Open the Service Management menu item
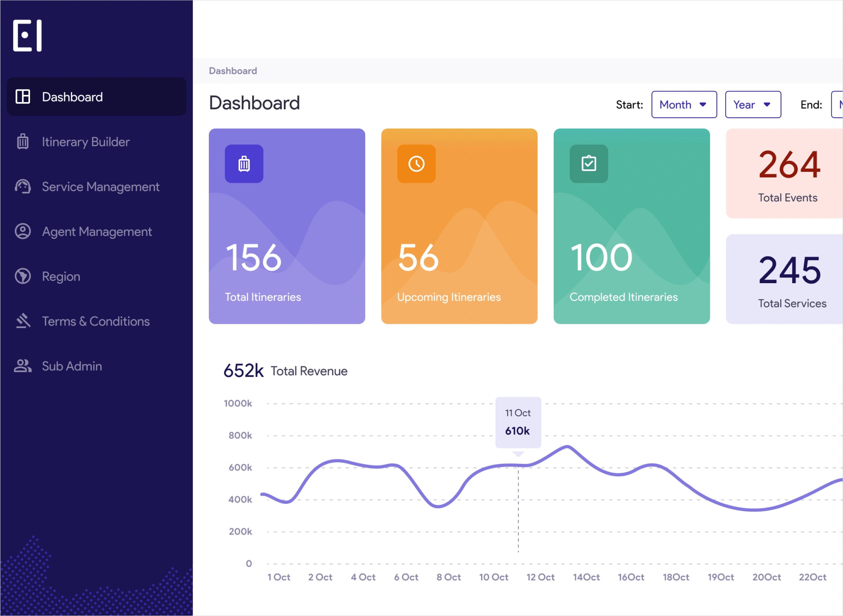 click(x=100, y=187)
